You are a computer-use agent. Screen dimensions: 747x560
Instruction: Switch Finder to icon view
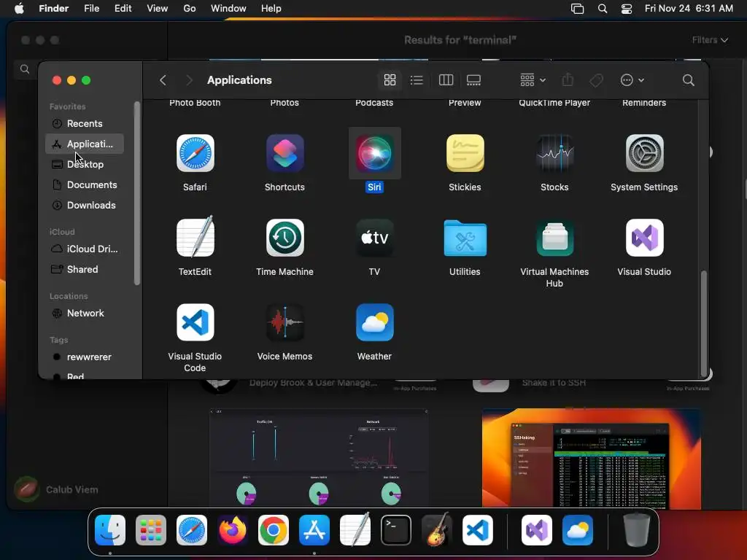pyautogui.click(x=390, y=80)
